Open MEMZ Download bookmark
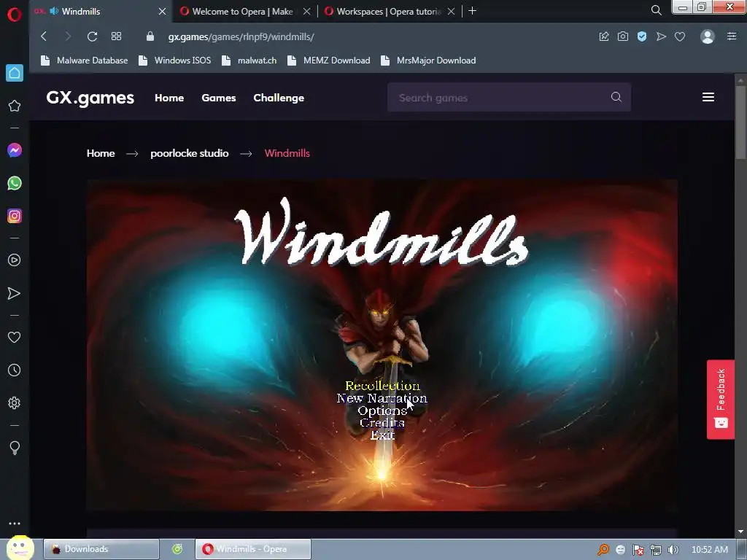The height and width of the screenshot is (560, 747). pyautogui.click(x=329, y=61)
